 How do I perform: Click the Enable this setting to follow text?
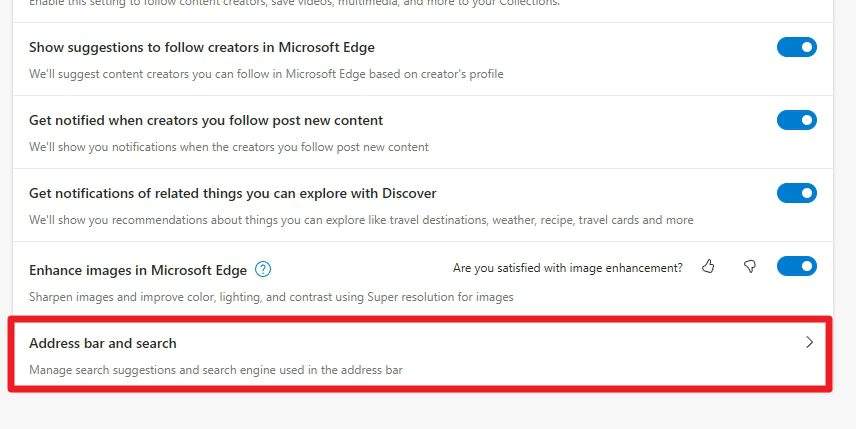(294, 3)
